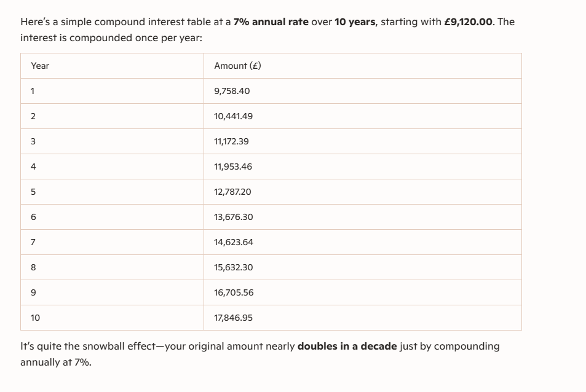The height and width of the screenshot is (392, 586).
Task: Select the amount cell 10,441.49
Action: pyautogui.click(x=233, y=116)
